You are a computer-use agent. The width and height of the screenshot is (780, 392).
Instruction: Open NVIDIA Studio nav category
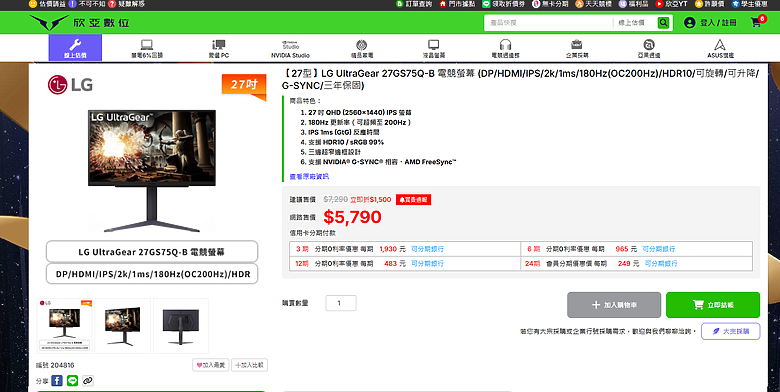tap(290, 49)
